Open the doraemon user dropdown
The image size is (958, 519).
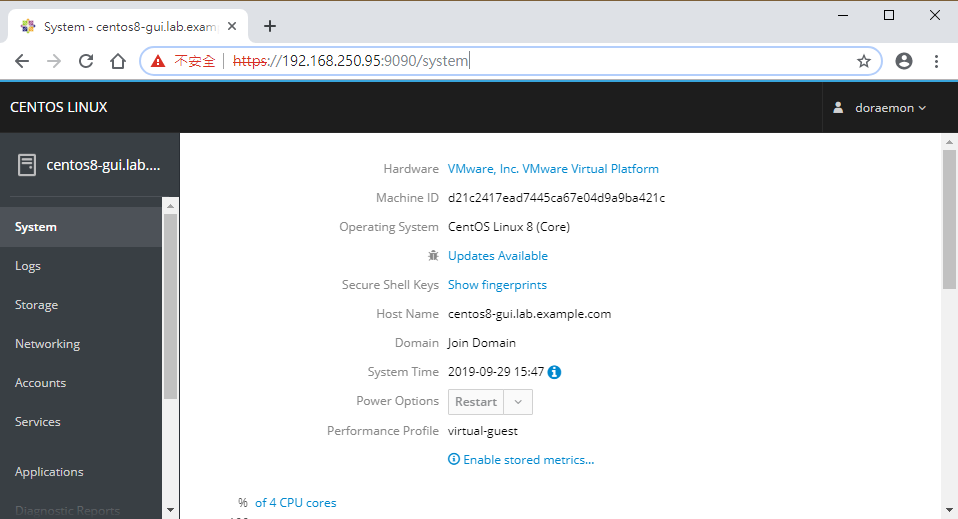pos(890,108)
